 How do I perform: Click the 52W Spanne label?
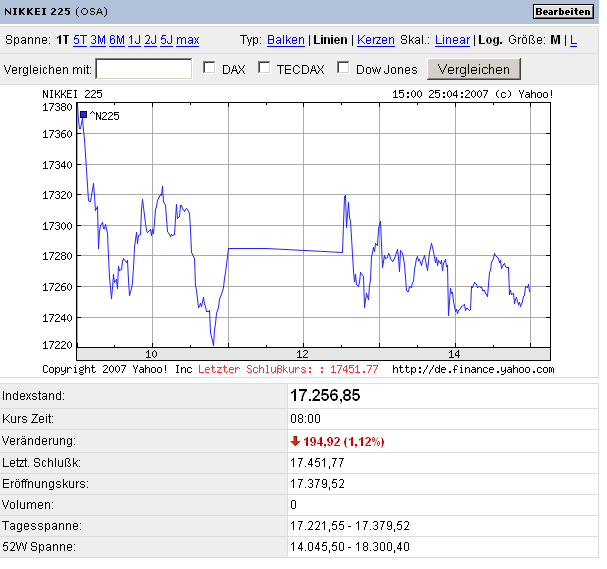39,547
